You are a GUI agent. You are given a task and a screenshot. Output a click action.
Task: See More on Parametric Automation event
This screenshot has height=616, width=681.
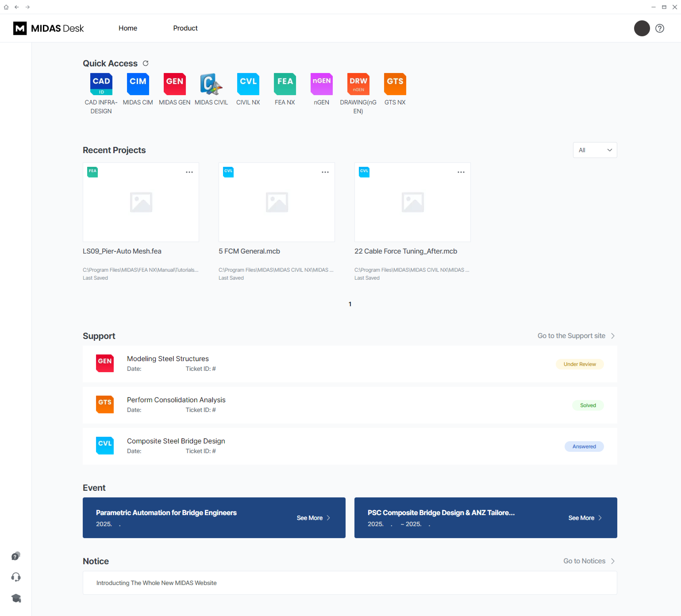313,518
